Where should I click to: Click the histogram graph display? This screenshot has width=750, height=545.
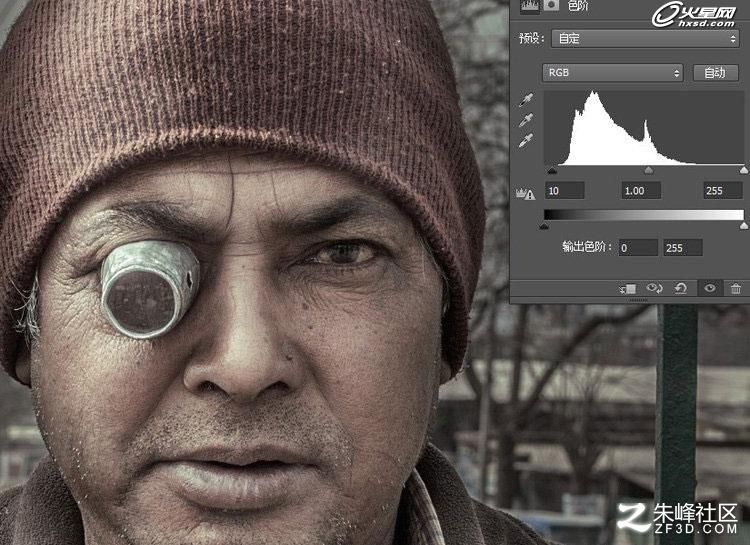(x=644, y=127)
